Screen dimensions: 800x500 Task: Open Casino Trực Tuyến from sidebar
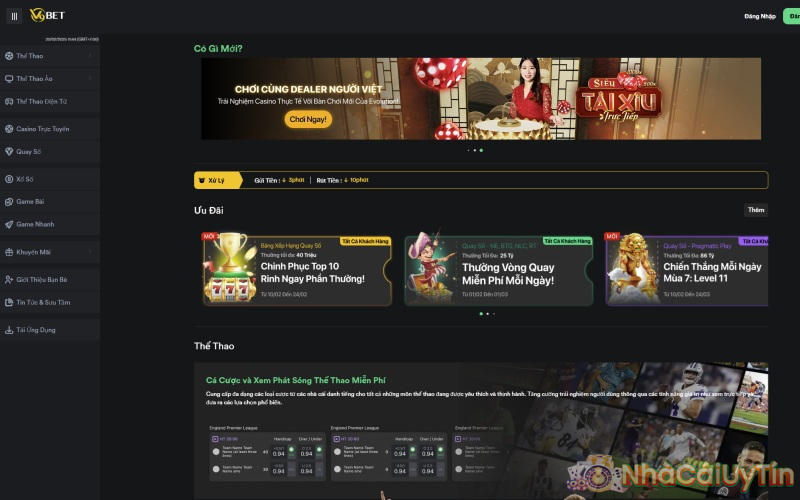[x=43, y=129]
